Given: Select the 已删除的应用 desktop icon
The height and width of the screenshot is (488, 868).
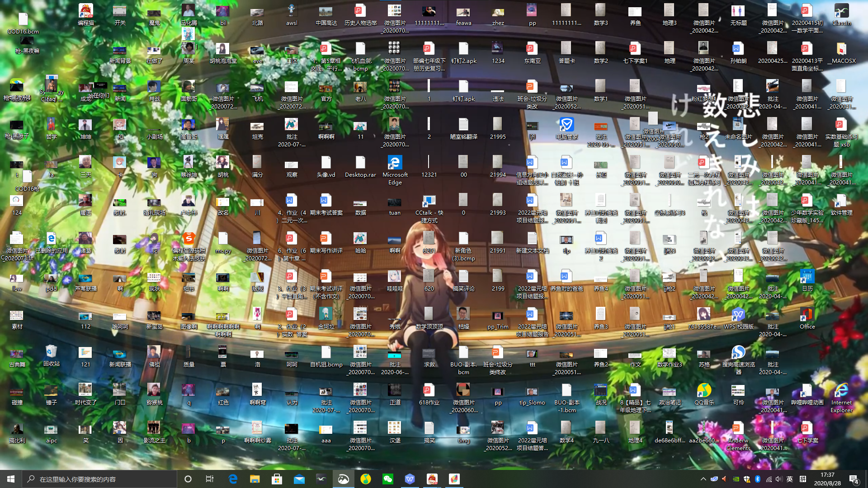Looking at the screenshot, I should coord(51,242).
